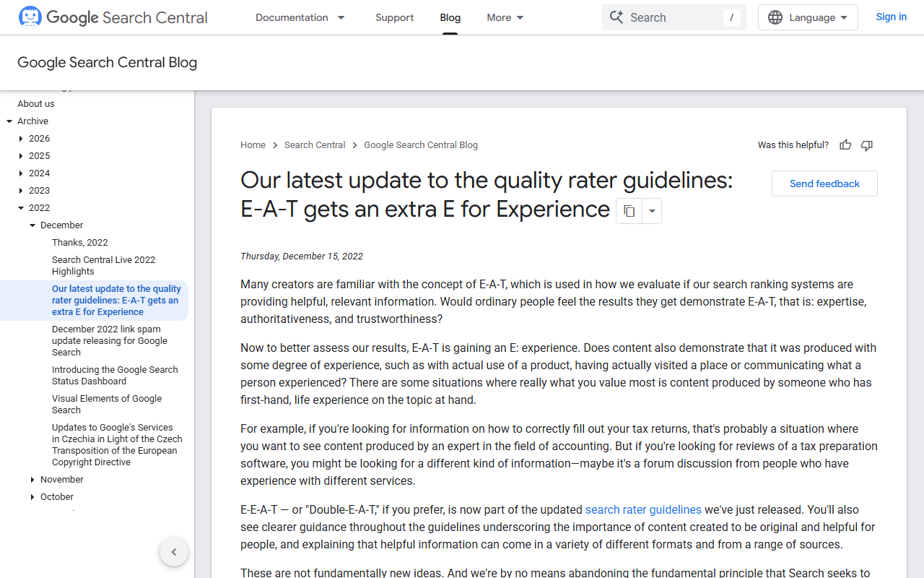This screenshot has width=924, height=578.
Task: Click the keyboard shortcut slash in search box
Action: 731,17
